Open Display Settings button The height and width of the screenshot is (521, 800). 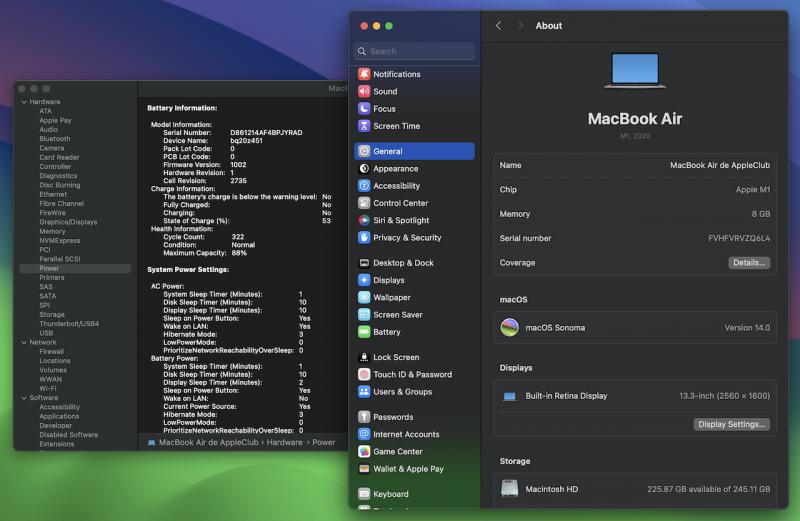(731, 425)
